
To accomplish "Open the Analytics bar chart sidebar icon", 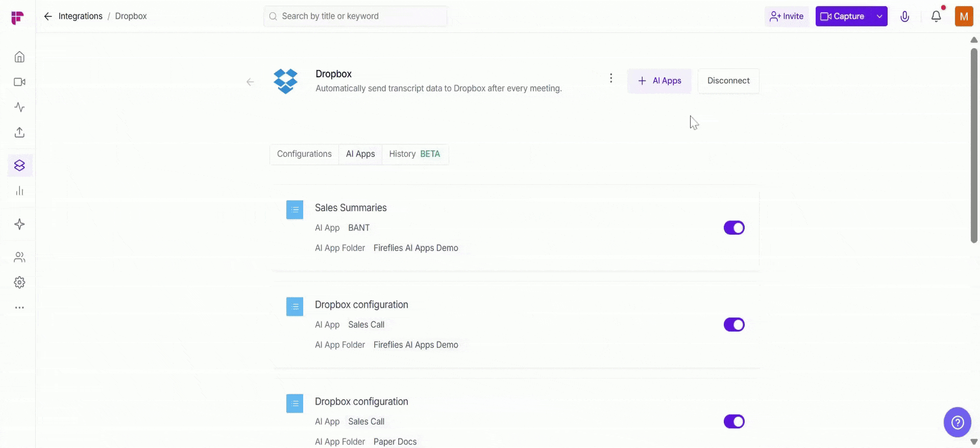I will pos(19,191).
